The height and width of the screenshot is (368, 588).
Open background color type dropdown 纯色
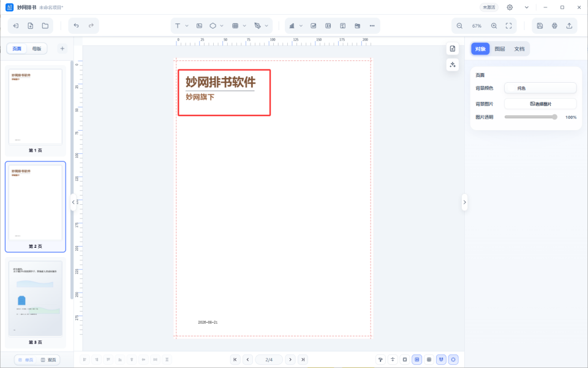[540, 88]
